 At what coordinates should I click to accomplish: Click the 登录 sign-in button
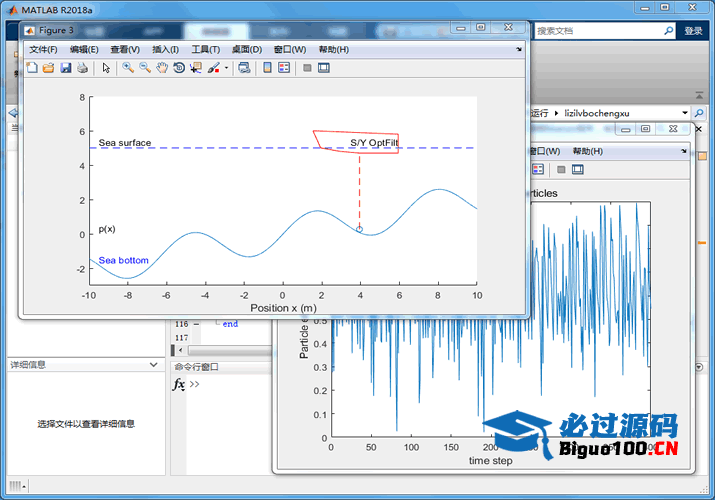(693, 31)
